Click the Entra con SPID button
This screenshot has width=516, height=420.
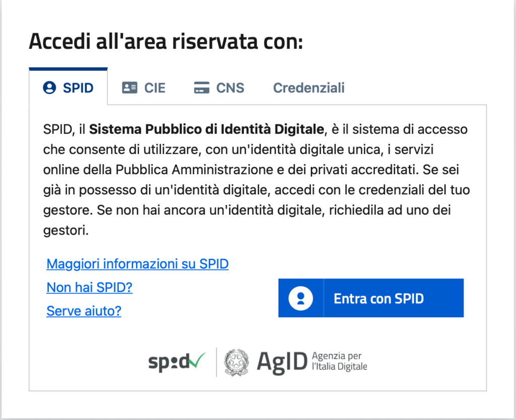click(x=371, y=298)
